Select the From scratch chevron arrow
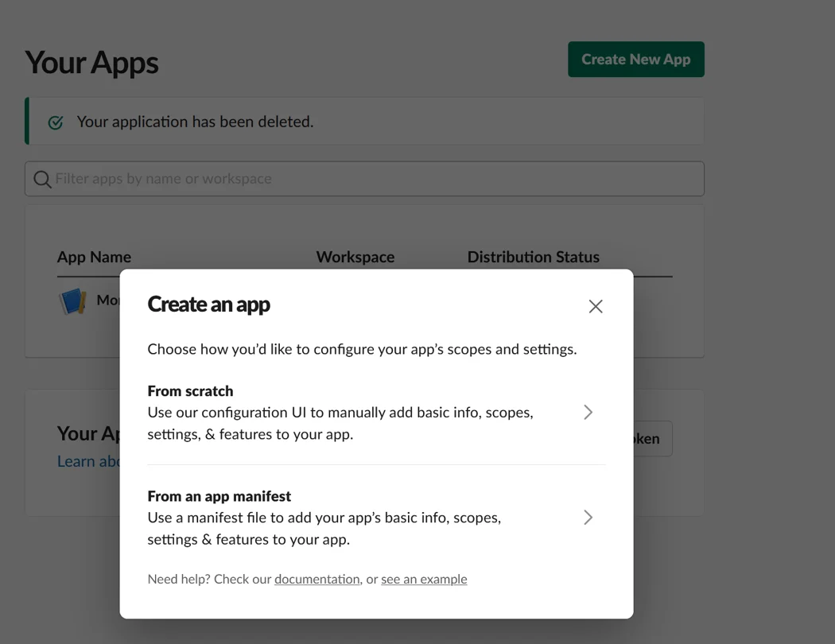 click(588, 412)
